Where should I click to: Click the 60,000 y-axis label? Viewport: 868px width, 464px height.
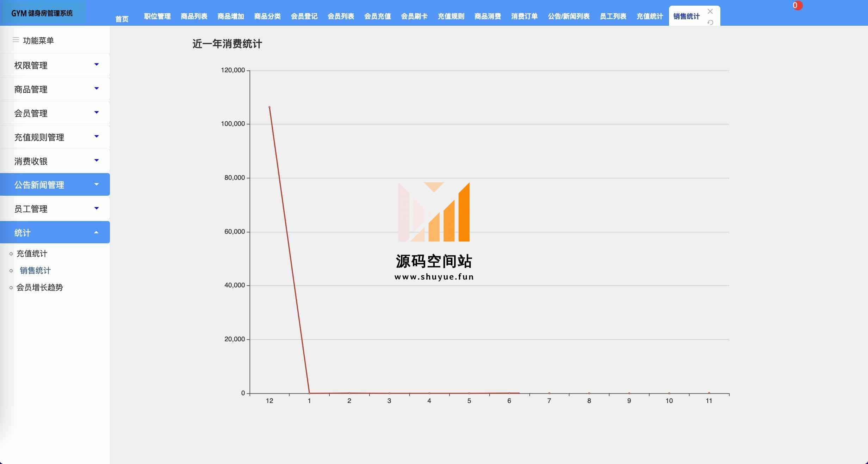pyautogui.click(x=235, y=232)
